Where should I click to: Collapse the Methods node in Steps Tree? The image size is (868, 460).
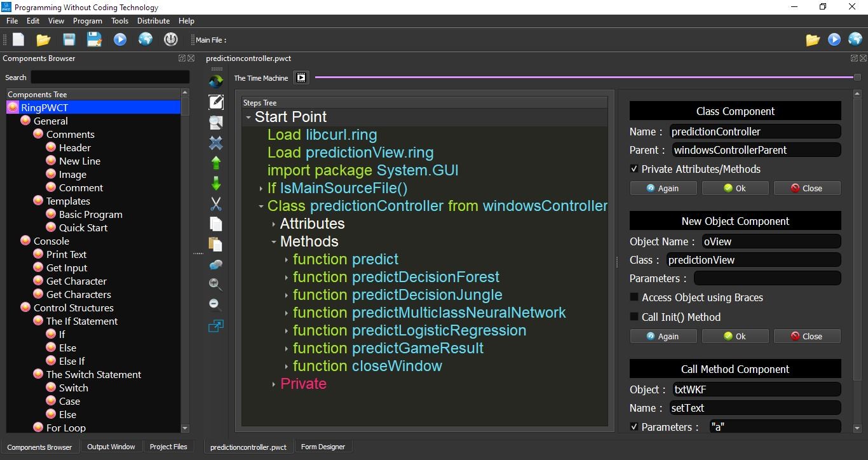pos(275,241)
